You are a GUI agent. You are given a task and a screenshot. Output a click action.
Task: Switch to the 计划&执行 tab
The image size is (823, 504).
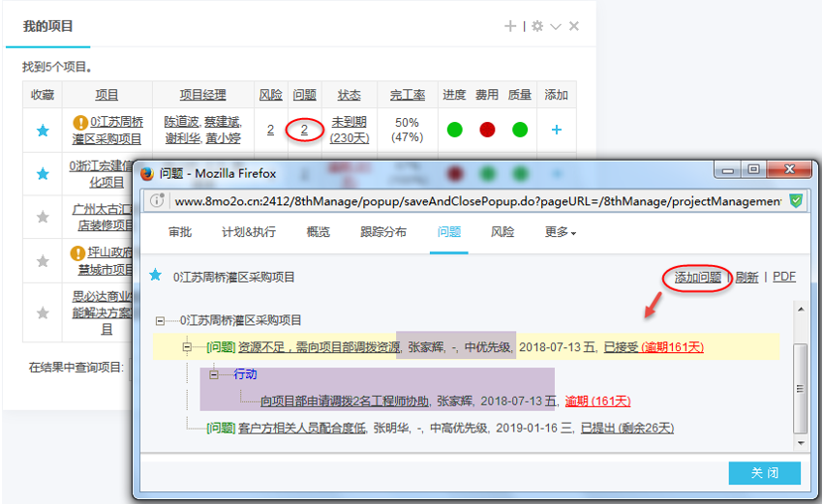[x=249, y=232]
